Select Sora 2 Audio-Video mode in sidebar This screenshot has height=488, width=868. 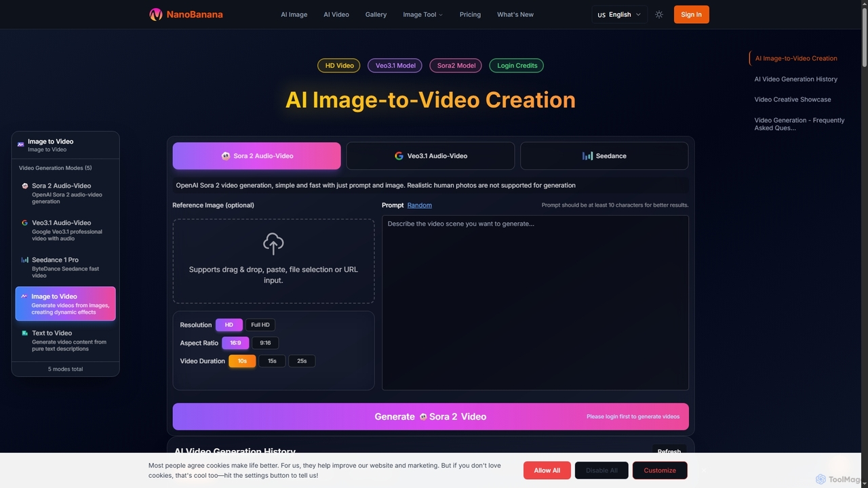click(x=66, y=193)
